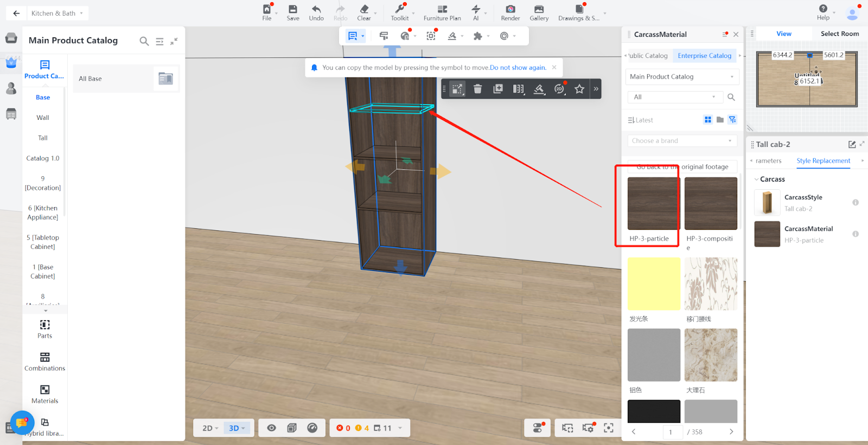Click the Toolkit wrench icon
This screenshot has width=868, height=445.
click(399, 9)
